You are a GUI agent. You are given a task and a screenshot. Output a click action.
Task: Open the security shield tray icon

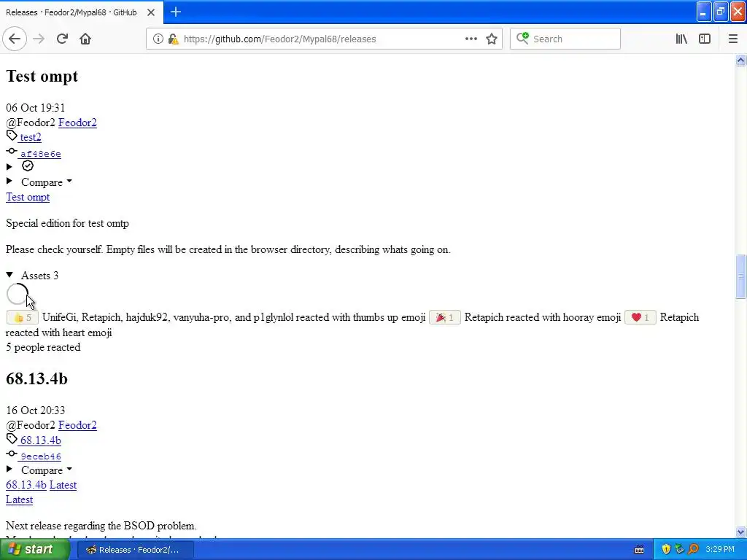click(666, 550)
